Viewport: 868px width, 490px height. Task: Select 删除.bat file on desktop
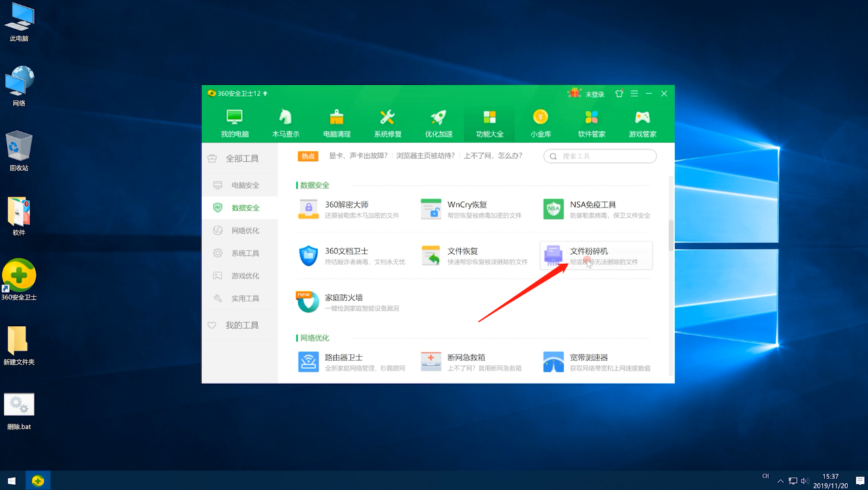pos(19,412)
